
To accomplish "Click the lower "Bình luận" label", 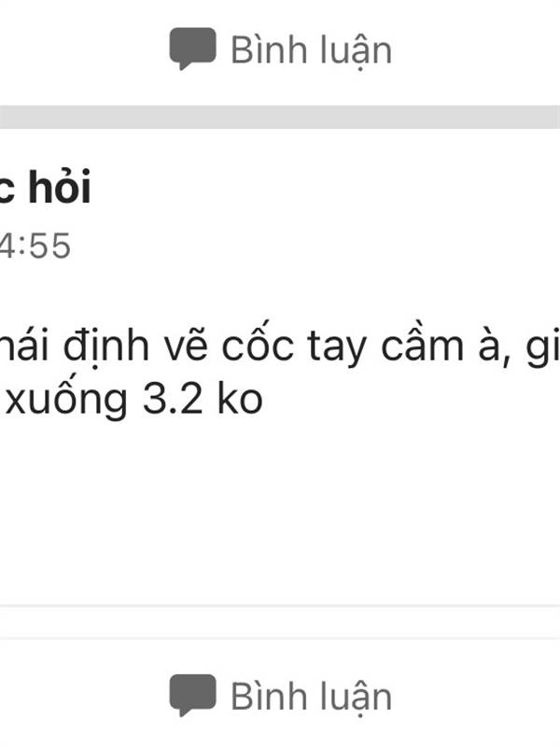I will pos(312,697).
